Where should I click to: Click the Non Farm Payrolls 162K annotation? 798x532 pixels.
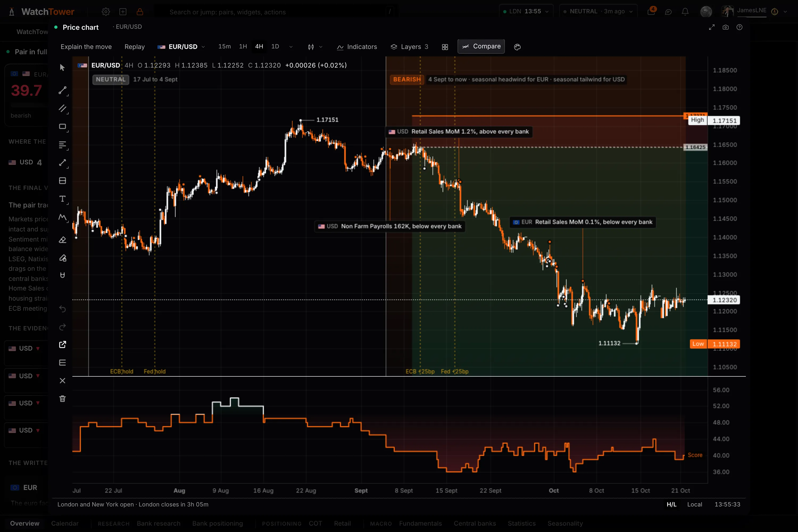(390, 226)
